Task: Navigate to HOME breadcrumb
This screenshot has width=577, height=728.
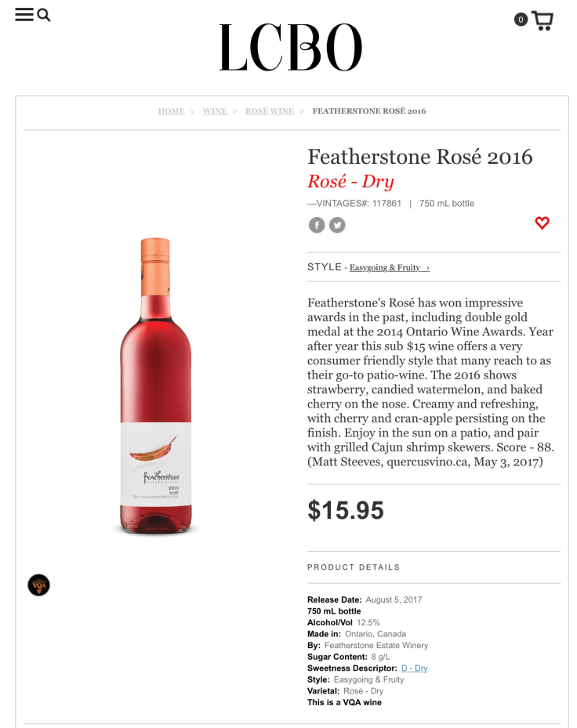Action: coord(171,111)
